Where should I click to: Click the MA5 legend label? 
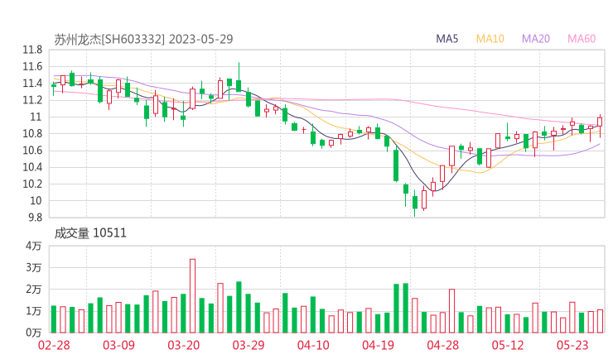tap(446, 39)
